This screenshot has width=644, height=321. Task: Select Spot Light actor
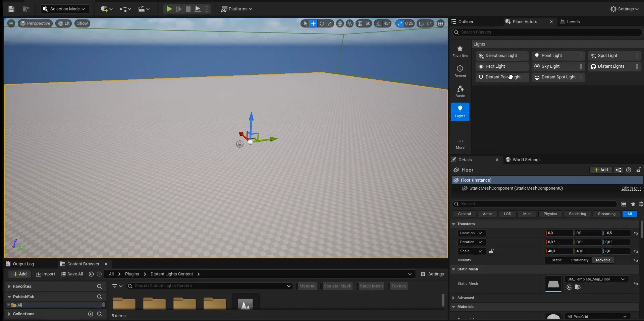click(614, 56)
